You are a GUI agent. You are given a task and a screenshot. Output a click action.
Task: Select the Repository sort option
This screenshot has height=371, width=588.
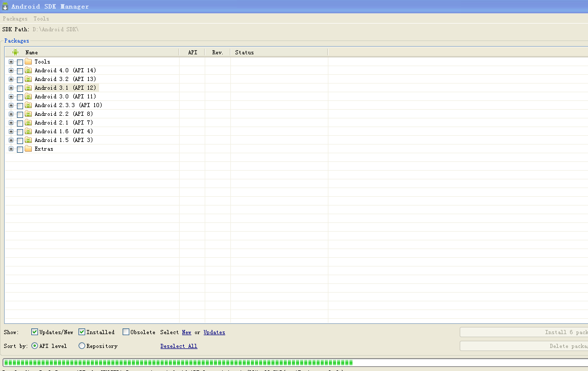(82, 346)
